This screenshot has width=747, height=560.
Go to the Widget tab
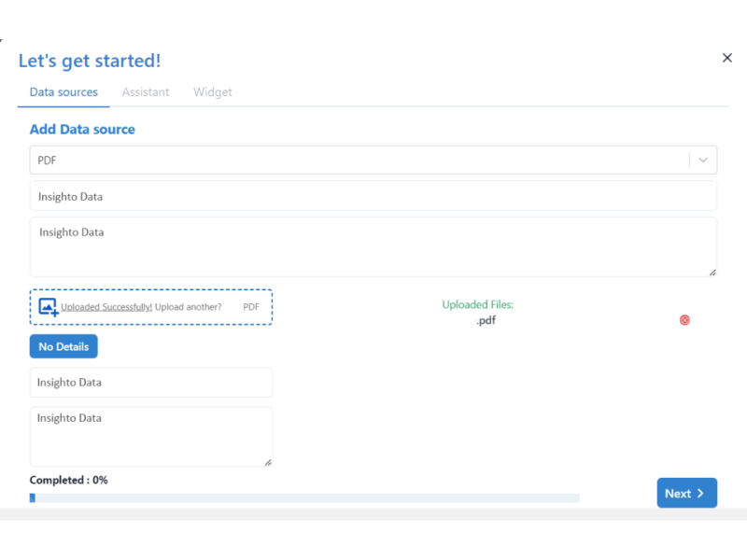click(213, 92)
